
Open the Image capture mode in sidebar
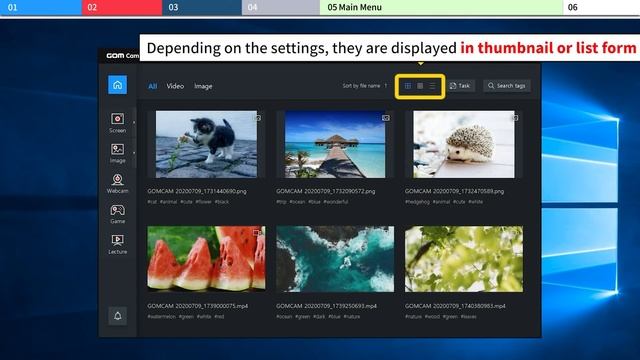click(x=118, y=153)
